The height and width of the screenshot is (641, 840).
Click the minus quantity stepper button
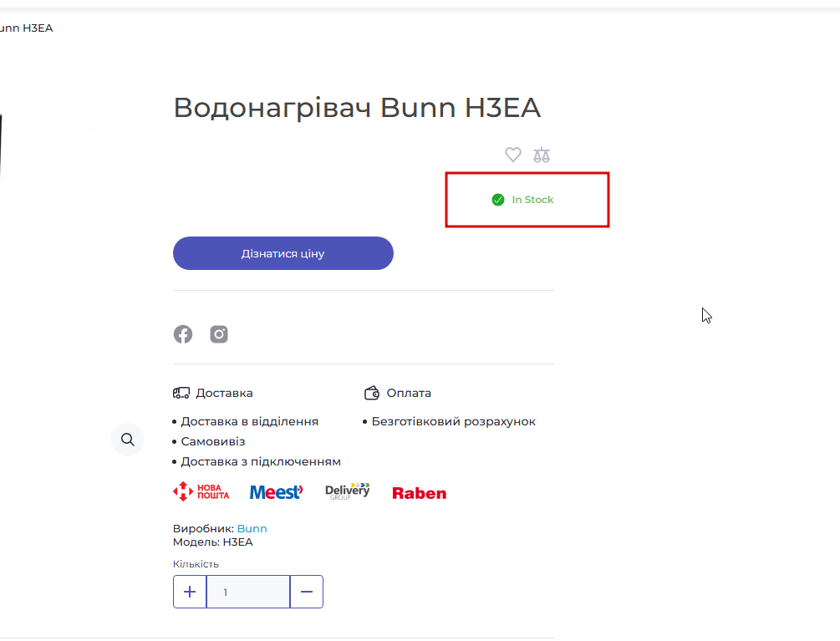(x=307, y=592)
